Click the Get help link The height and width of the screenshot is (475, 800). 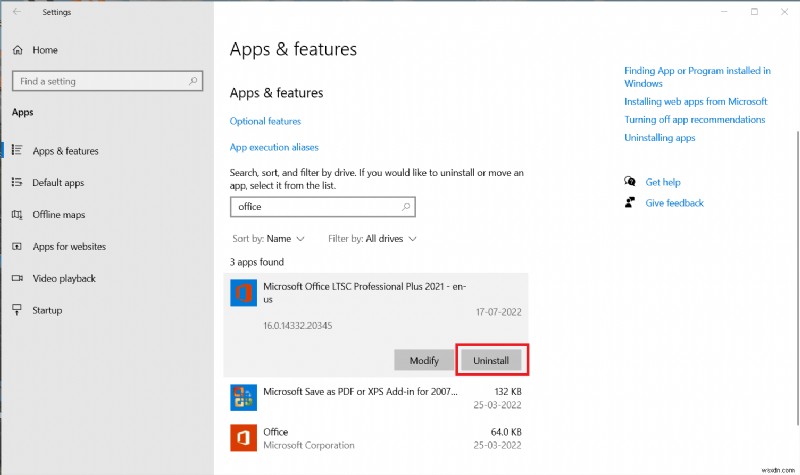pyautogui.click(x=663, y=182)
